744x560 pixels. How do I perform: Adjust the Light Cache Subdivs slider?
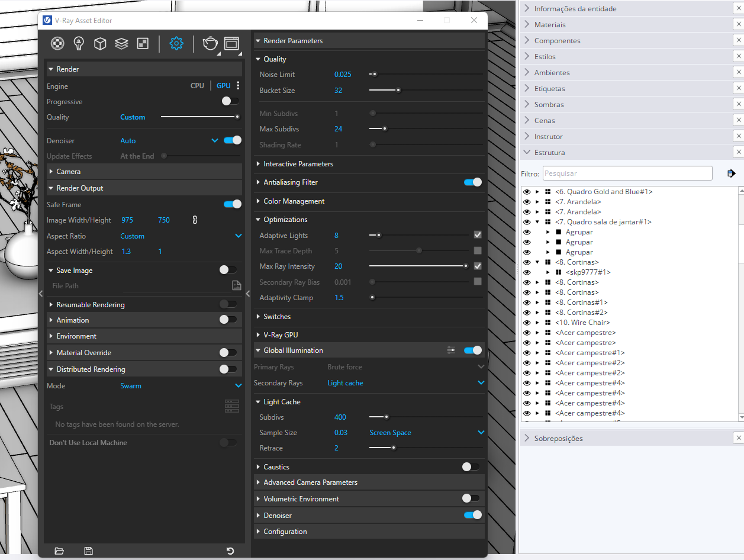coord(426,417)
